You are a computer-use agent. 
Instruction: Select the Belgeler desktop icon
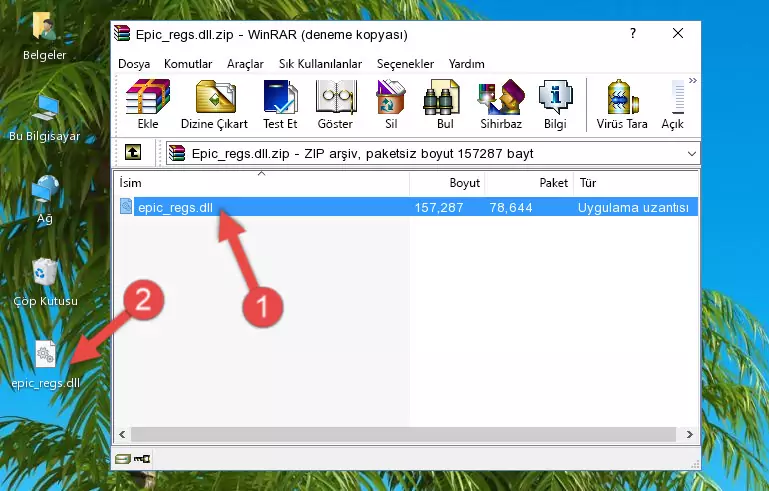pos(44,36)
